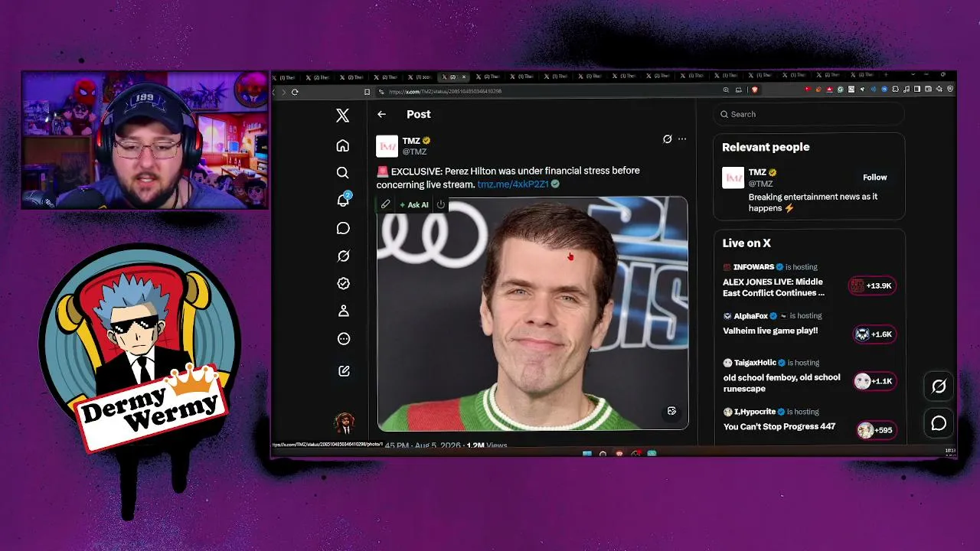Reload the page in the browser
Viewport: 980px width, 551px height.
(295, 92)
